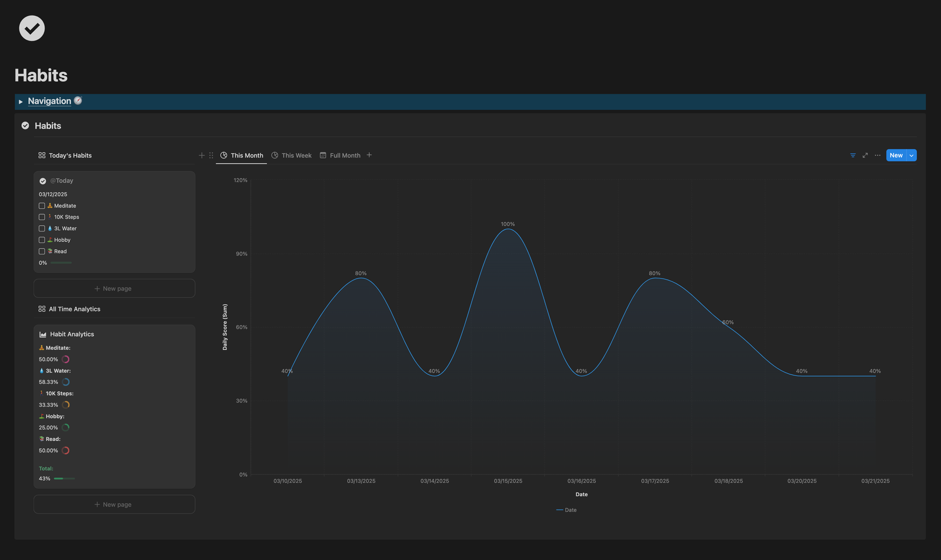Click the large checkmark page icon

coord(32,28)
